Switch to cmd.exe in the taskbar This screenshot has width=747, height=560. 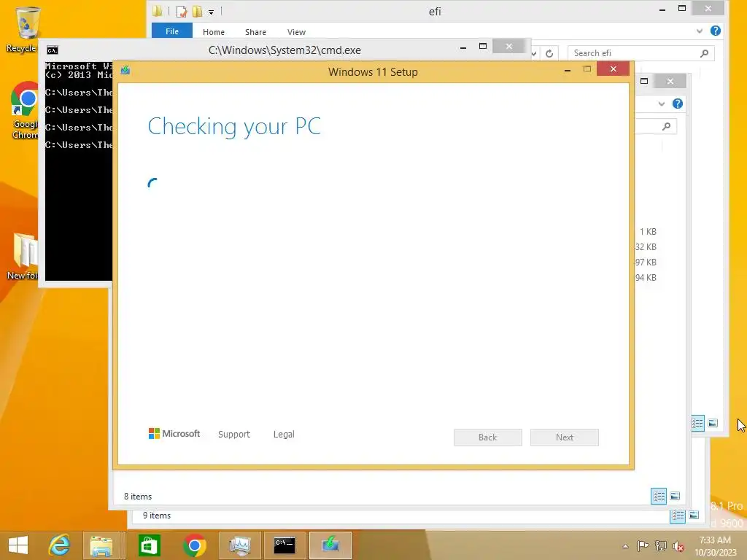[x=285, y=545]
